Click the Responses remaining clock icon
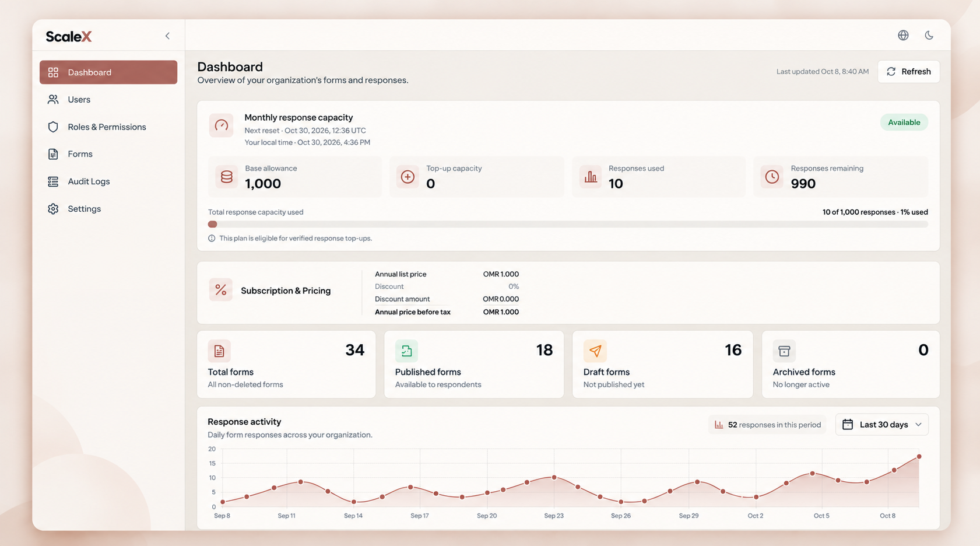The height and width of the screenshot is (546, 980). 772,177
